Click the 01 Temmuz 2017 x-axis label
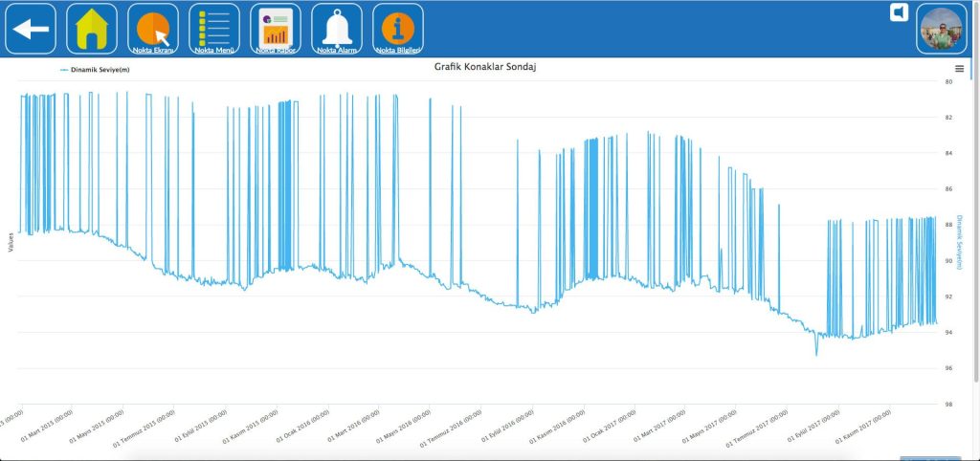This screenshot has height=461, width=980. pos(758,428)
